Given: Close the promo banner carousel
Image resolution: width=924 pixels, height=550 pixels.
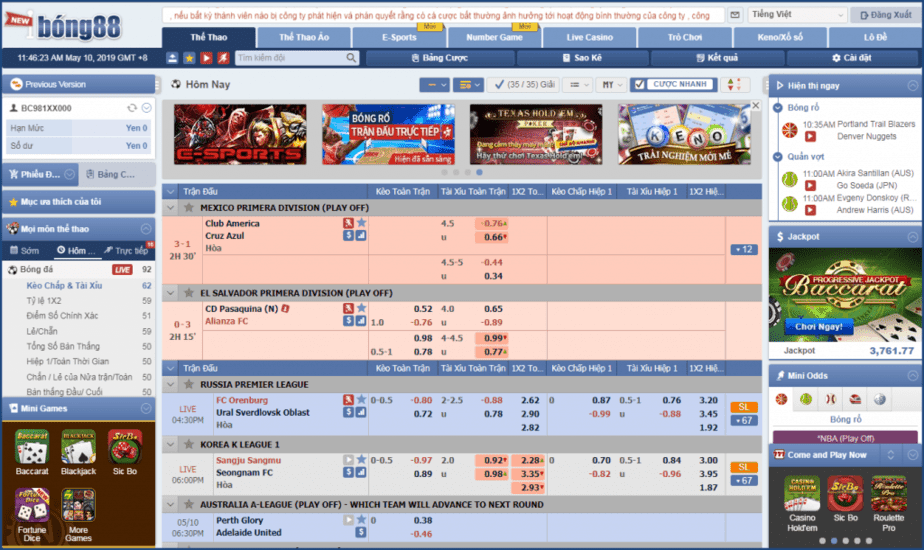Looking at the screenshot, I should coord(755,106).
